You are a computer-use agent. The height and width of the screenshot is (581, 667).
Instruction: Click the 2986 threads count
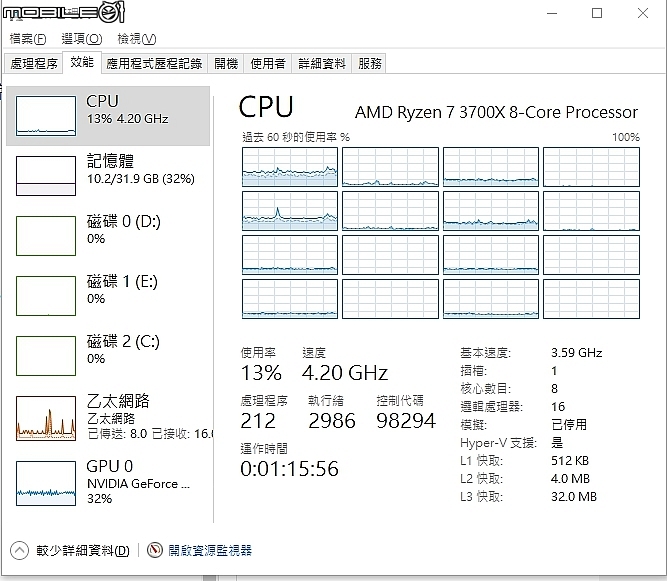pyautogui.click(x=332, y=421)
